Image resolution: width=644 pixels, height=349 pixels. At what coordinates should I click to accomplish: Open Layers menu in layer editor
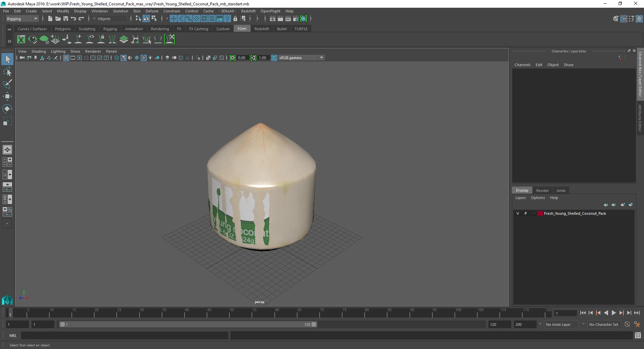click(520, 198)
